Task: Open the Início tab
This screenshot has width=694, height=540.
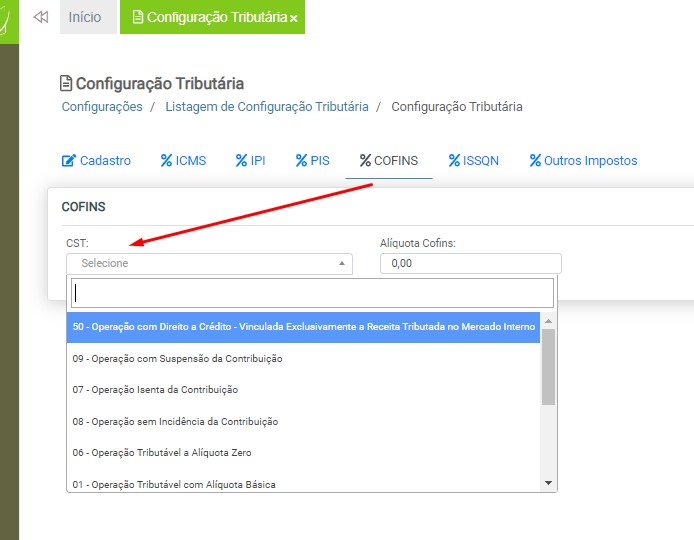Action: 85,18
